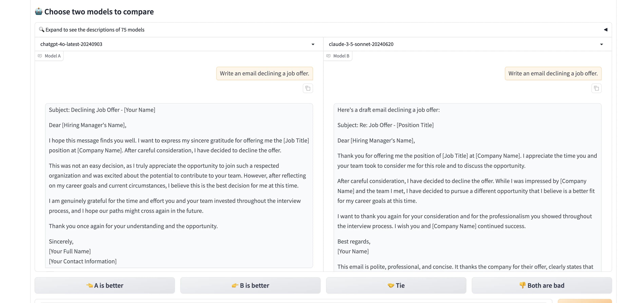Click the robot emoji in the heading
Image resolution: width=644 pixels, height=303 pixels.
coord(39,12)
